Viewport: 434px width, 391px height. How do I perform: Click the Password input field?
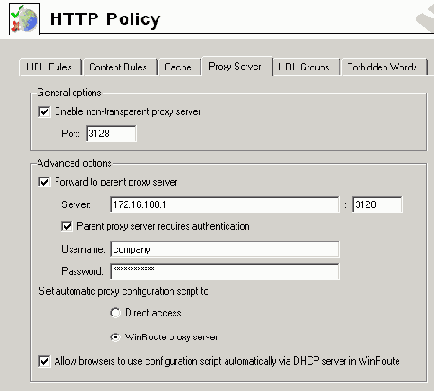point(225,271)
